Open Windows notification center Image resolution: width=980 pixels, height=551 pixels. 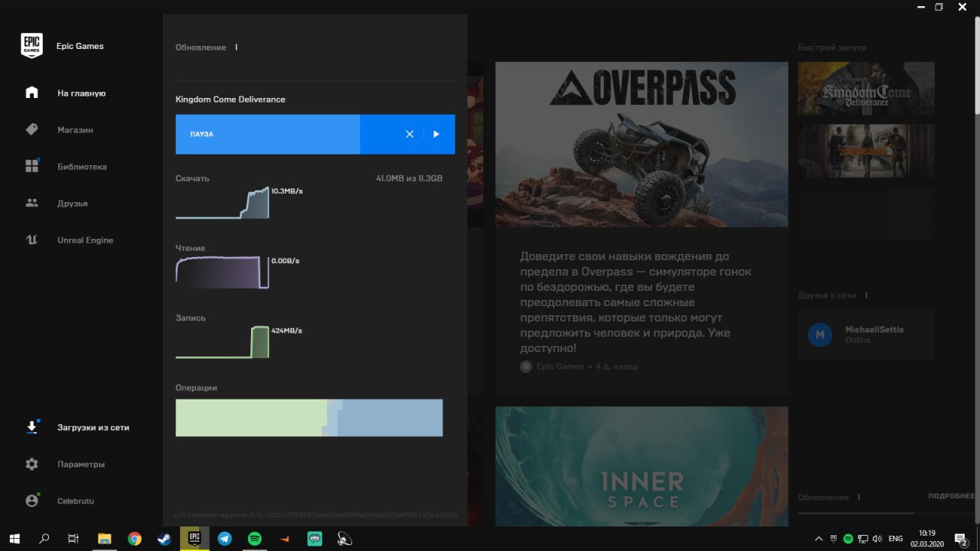coord(962,539)
